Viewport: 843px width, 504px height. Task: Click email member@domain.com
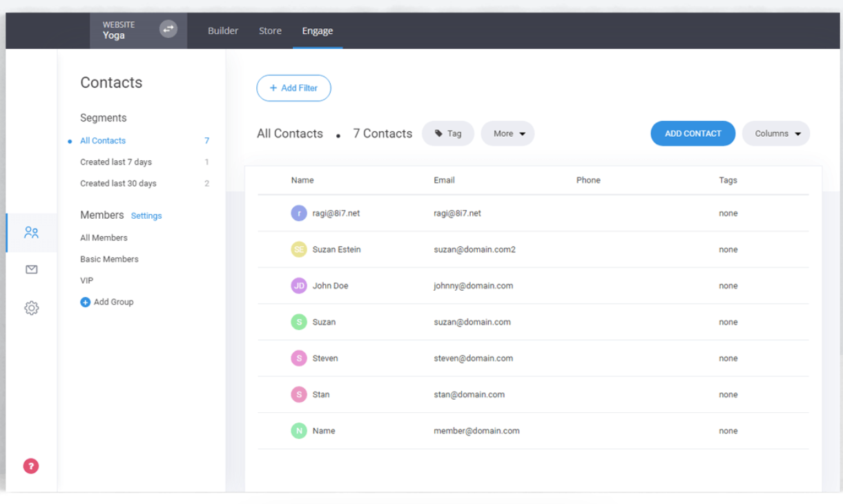click(x=476, y=431)
